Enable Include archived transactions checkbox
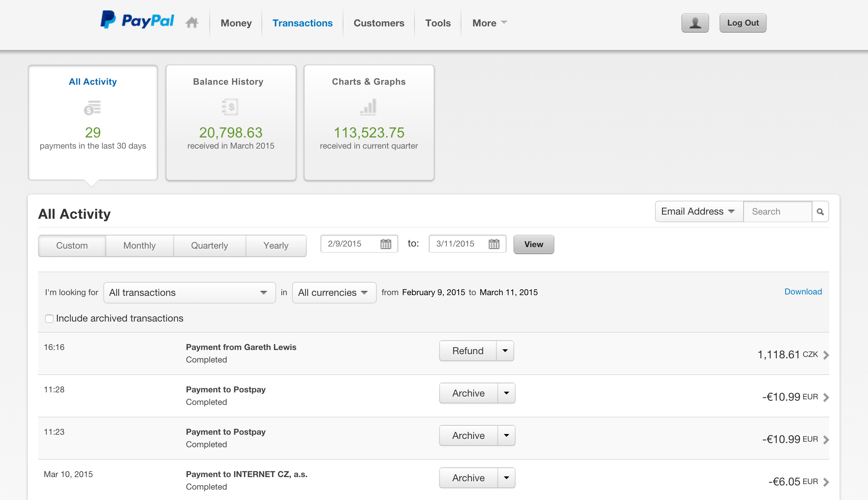 coord(49,318)
